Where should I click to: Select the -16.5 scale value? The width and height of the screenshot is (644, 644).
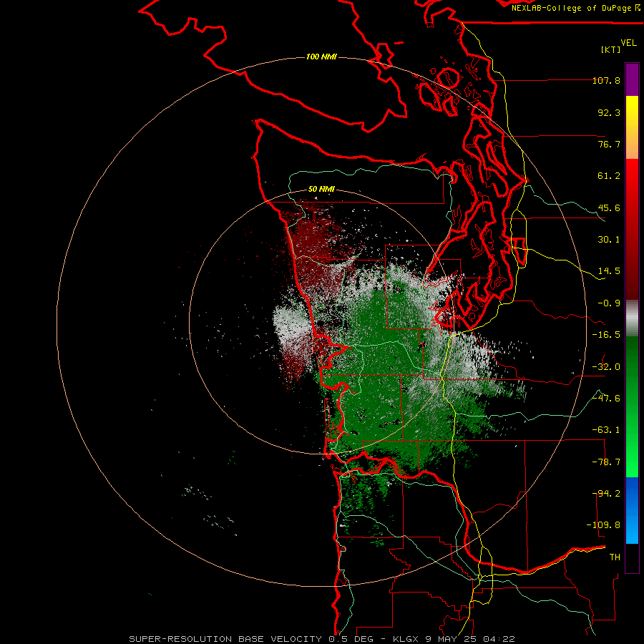point(606,335)
